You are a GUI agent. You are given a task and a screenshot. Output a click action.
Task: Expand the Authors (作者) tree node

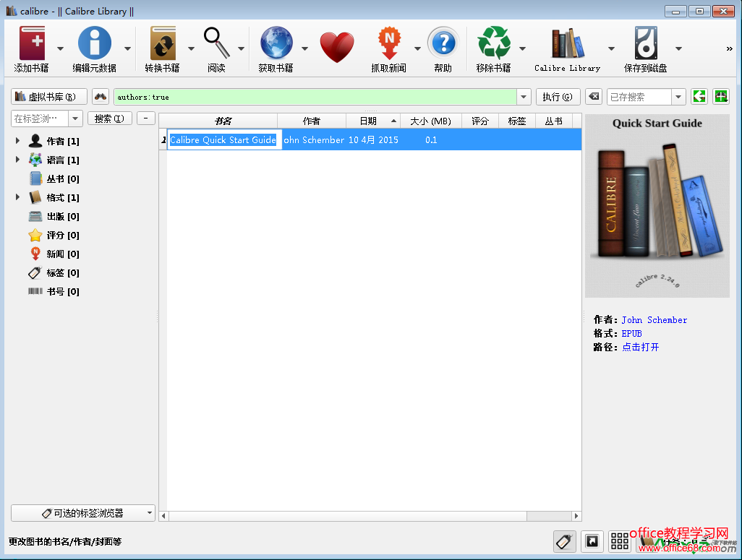17,140
